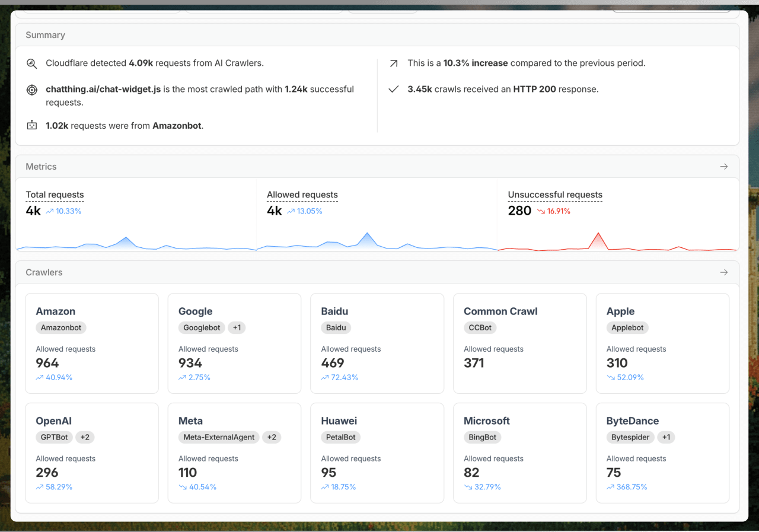Click the Googlebot tag
The height and width of the screenshot is (532, 759).
point(202,327)
